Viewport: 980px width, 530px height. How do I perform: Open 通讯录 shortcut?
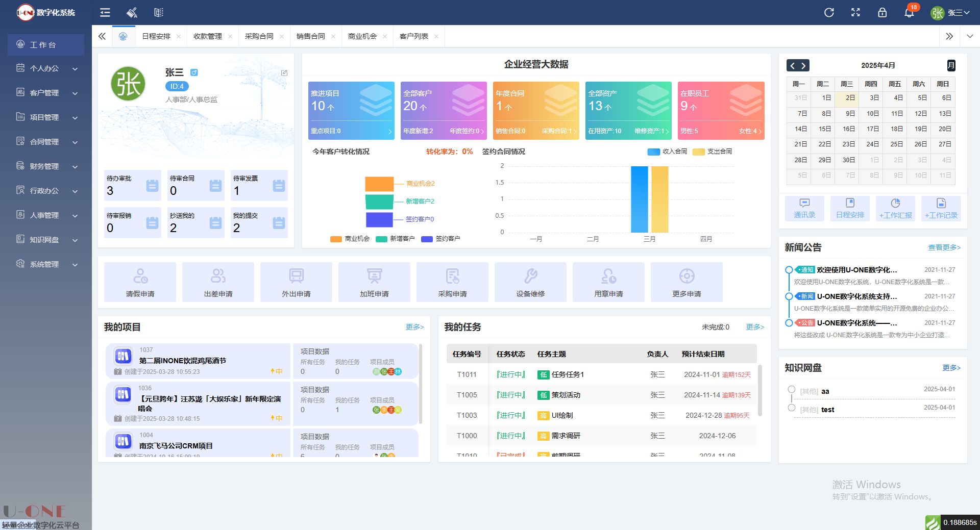tap(804, 209)
